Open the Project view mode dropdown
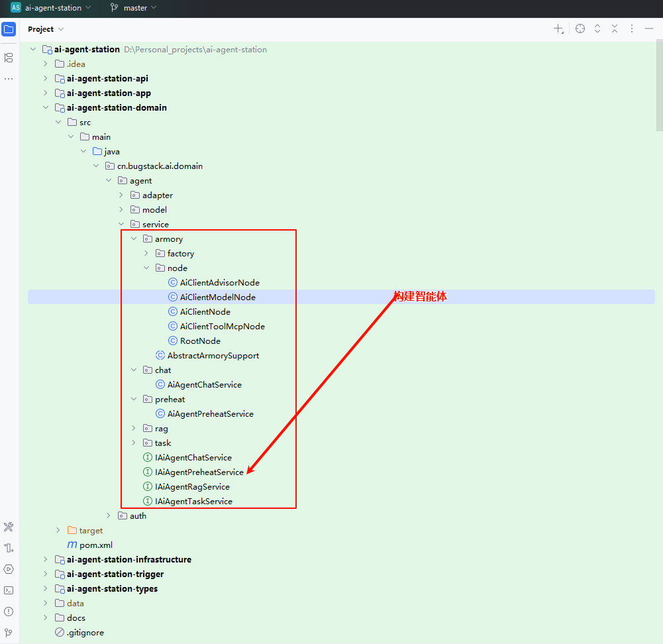 (46, 29)
